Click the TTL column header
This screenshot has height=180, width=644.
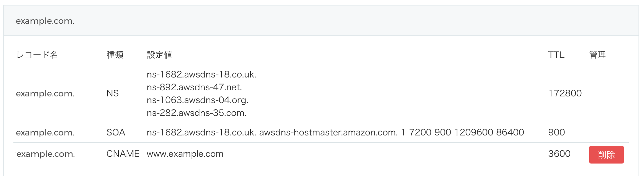(x=556, y=55)
